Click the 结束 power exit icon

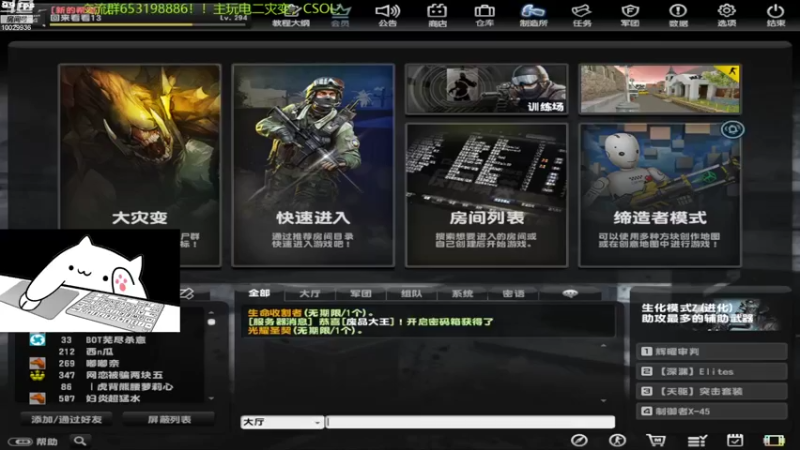pyautogui.click(x=776, y=15)
